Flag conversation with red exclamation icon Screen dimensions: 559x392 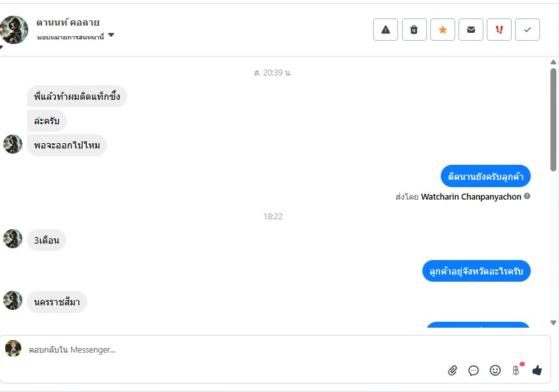tap(499, 30)
